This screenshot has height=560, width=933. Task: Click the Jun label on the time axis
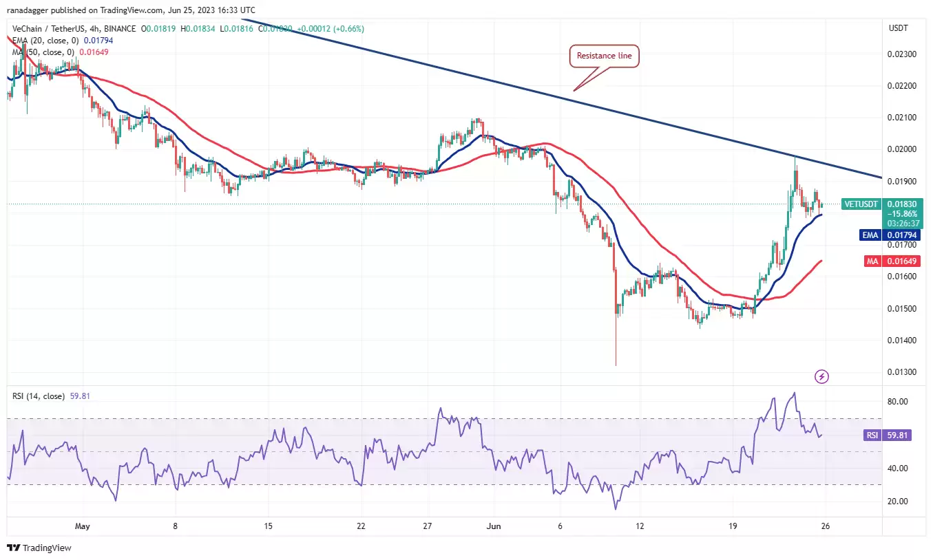pos(493,527)
